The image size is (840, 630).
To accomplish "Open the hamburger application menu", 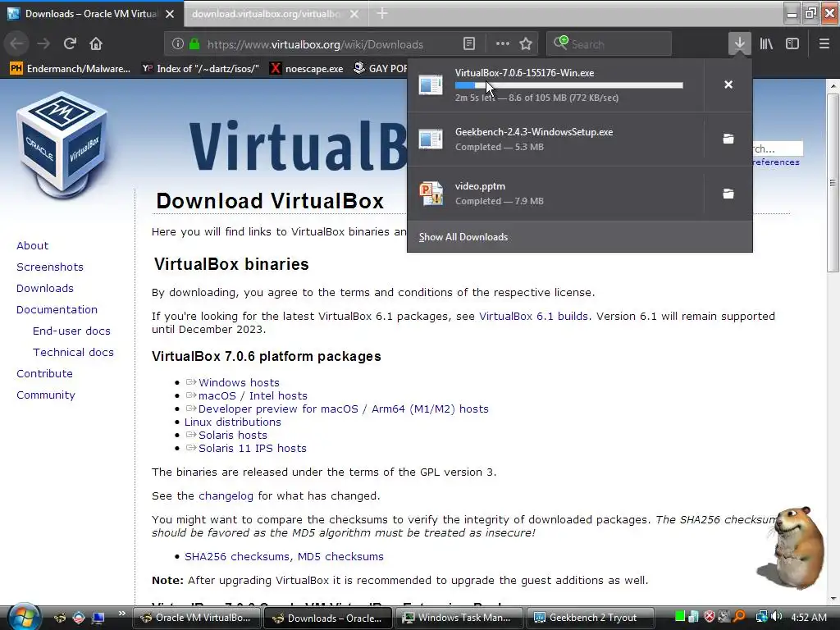I will (x=824, y=44).
